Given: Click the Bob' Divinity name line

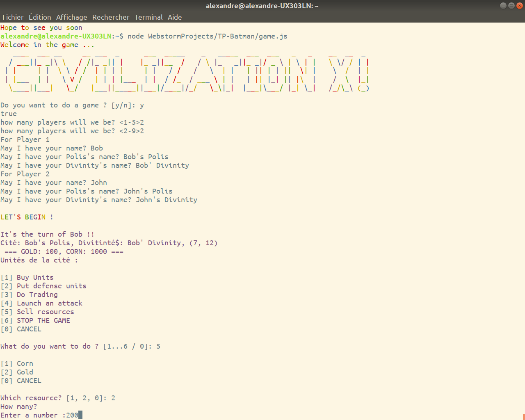Looking at the screenshot, I should [x=95, y=165].
